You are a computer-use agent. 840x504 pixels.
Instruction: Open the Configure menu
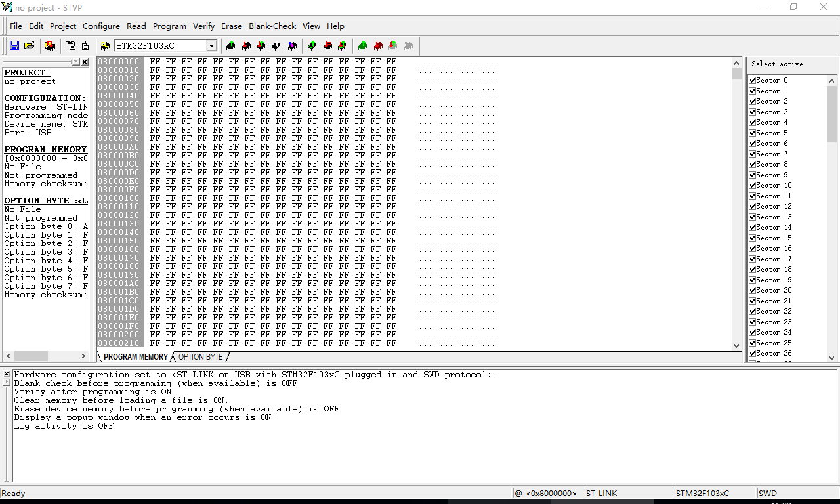coord(101,26)
